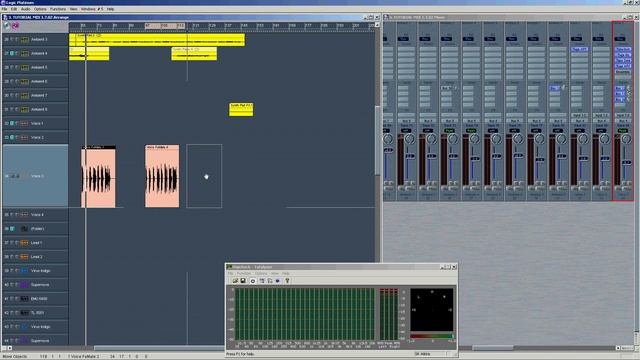
Task: Click the pan knob on red-outlined mixer channel
Action: click(626, 139)
